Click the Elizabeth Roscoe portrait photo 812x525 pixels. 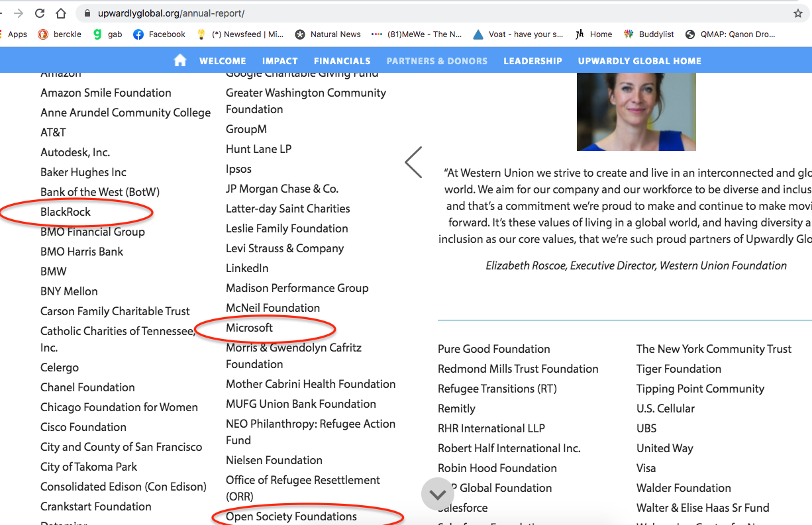(x=636, y=111)
